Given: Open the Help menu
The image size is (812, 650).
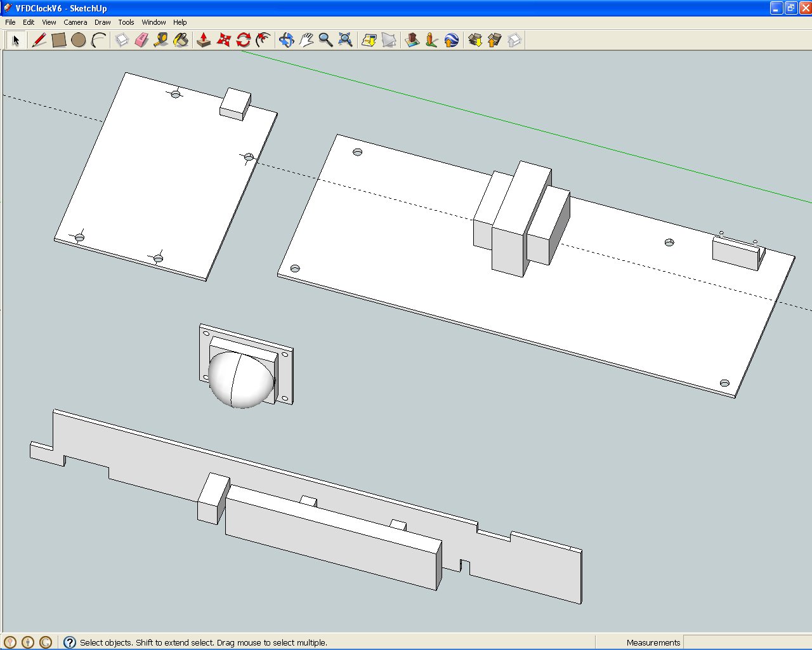Looking at the screenshot, I should tap(180, 22).
